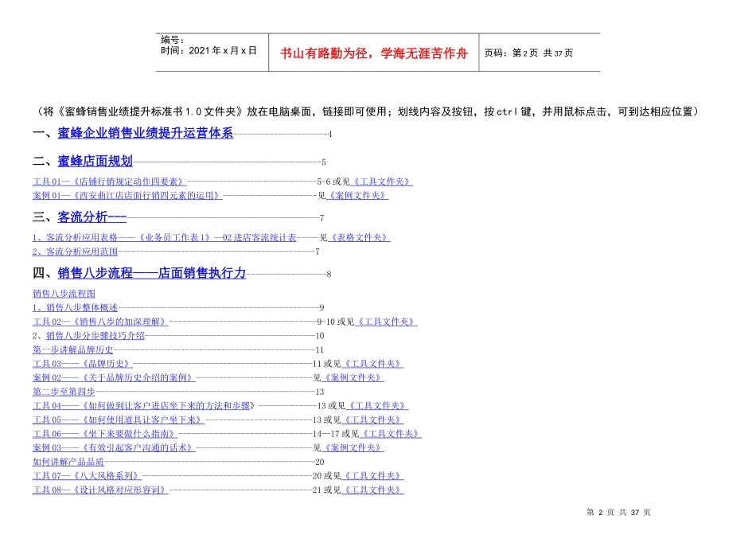Open the 蜜蜂店面规划 heading link
This screenshot has height=535, width=756.
click(x=95, y=161)
